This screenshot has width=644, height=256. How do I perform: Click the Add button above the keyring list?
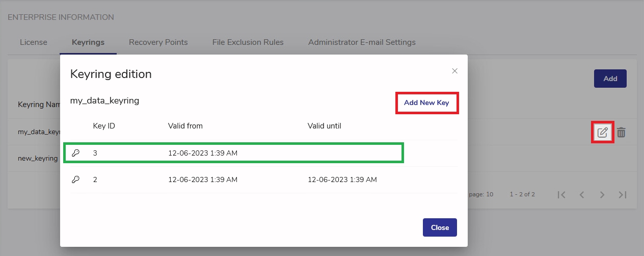click(x=610, y=79)
